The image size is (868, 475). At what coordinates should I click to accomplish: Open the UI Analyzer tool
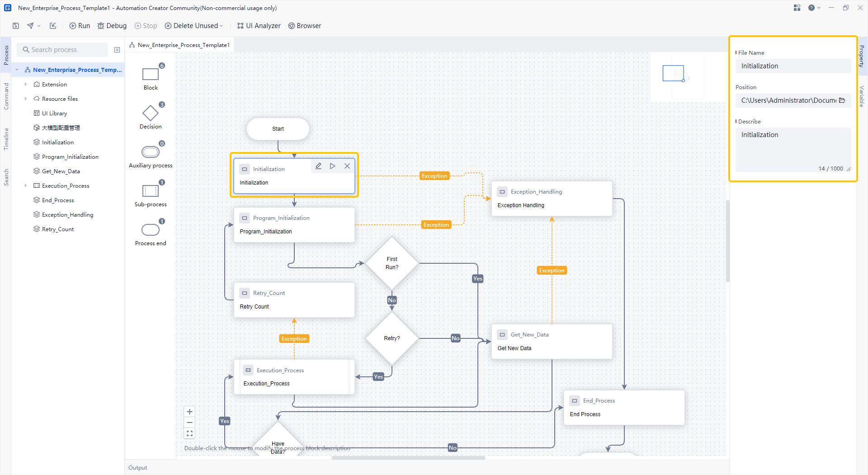(x=259, y=26)
